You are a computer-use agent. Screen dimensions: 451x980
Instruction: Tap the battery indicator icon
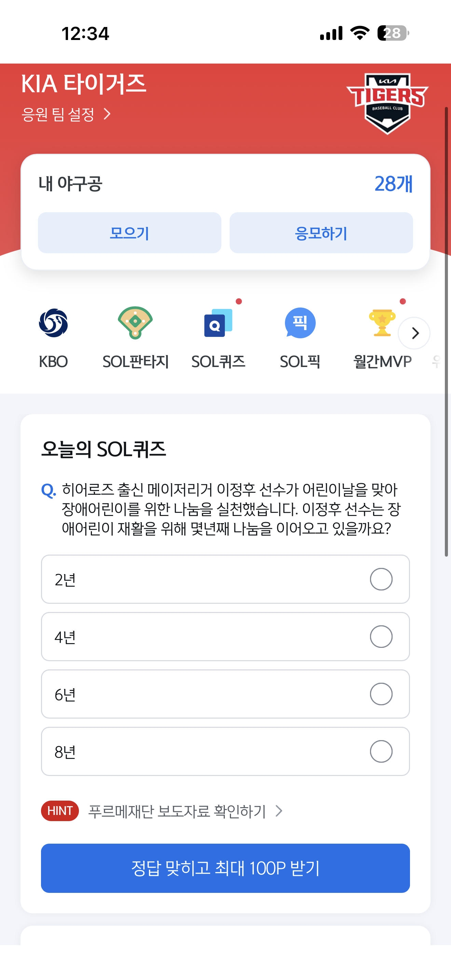(393, 33)
